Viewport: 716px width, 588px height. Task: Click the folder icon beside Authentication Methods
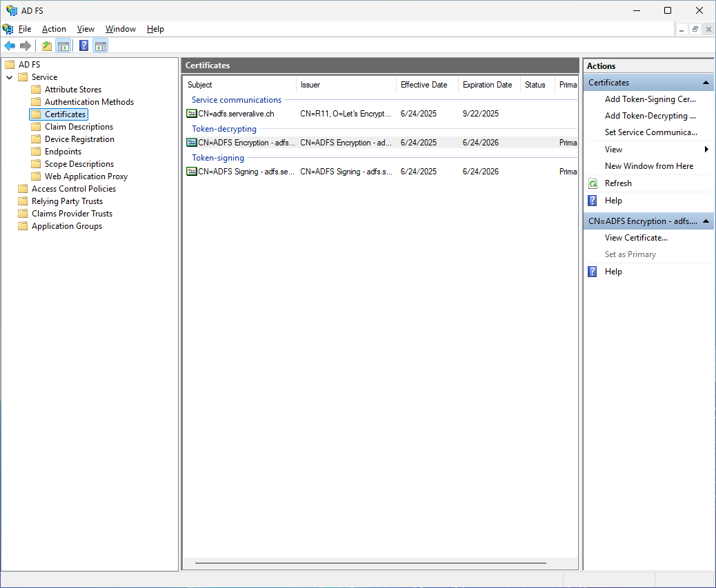36,102
